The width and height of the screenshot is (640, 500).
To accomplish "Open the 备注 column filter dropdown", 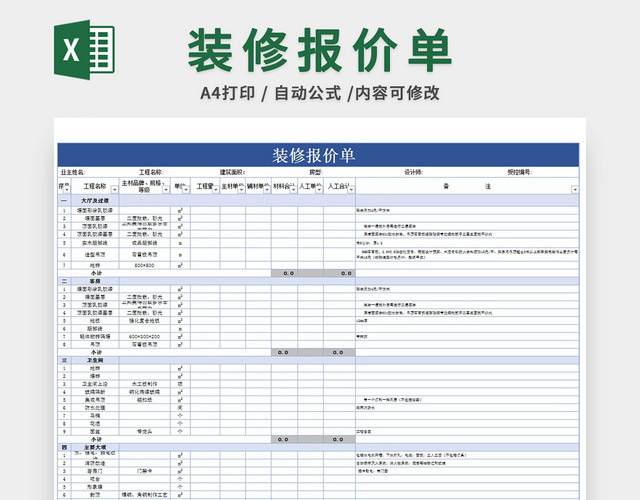I will pos(575,190).
